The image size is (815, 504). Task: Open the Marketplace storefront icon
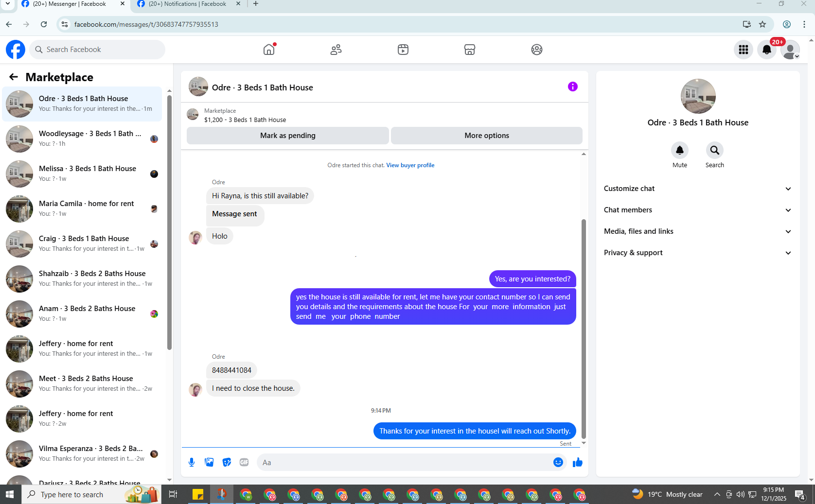(470, 50)
